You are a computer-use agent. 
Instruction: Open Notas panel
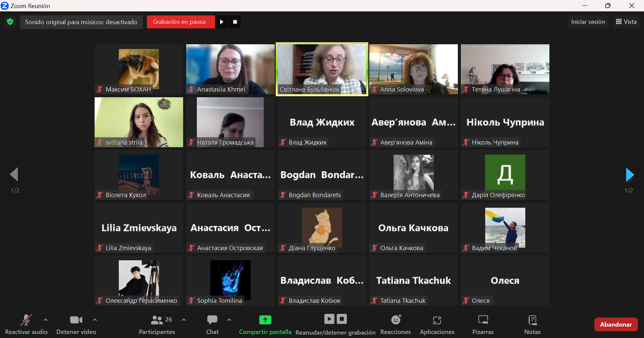532,324
